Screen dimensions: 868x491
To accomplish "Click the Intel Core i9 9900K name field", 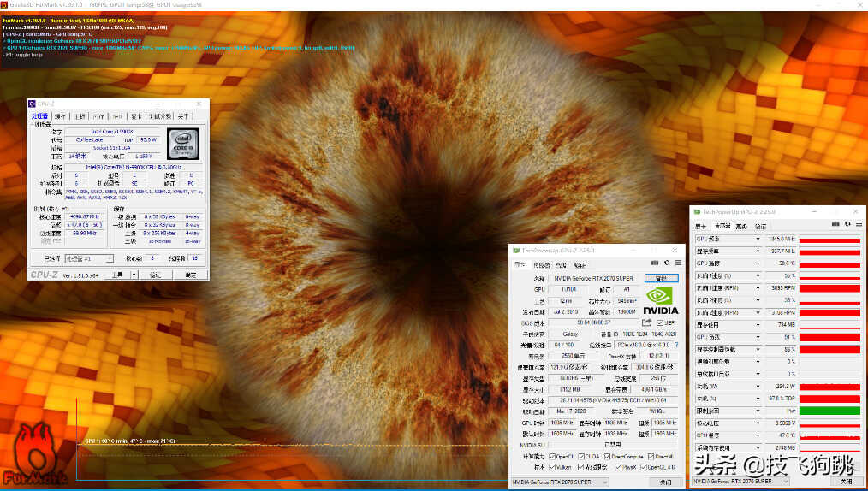I will [112, 132].
